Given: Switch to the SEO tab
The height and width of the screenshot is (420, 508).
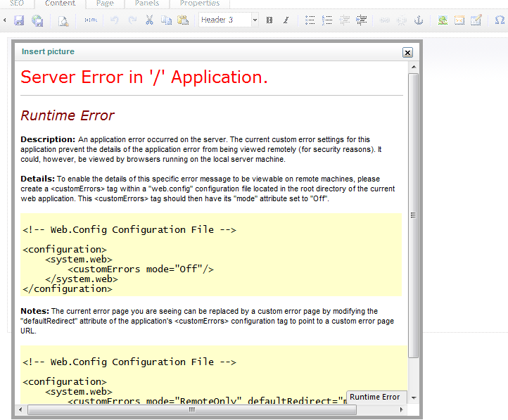Looking at the screenshot, I should click(17, 4).
